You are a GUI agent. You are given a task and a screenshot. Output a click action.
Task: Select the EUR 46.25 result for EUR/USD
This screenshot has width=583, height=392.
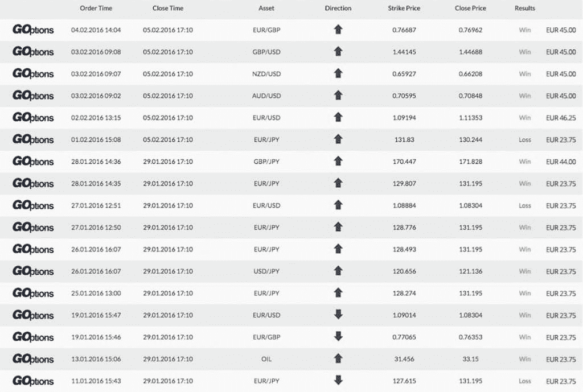pyautogui.click(x=561, y=118)
